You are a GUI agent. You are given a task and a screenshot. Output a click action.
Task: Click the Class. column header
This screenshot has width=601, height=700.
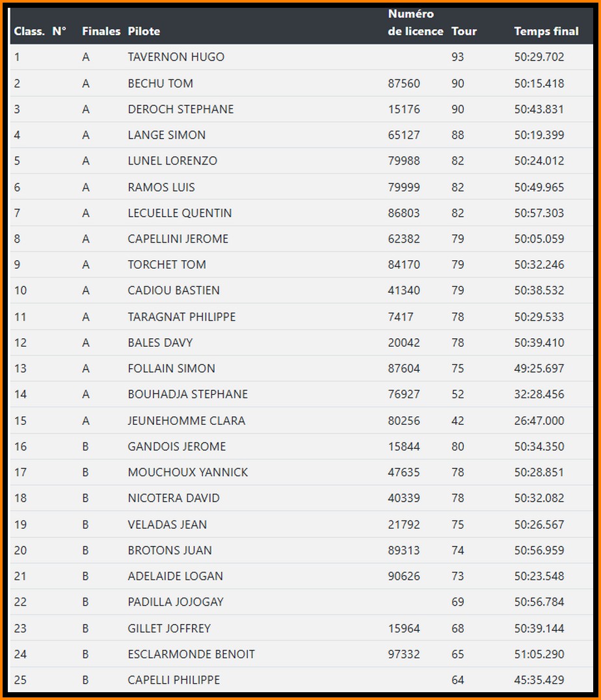pyautogui.click(x=29, y=31)
